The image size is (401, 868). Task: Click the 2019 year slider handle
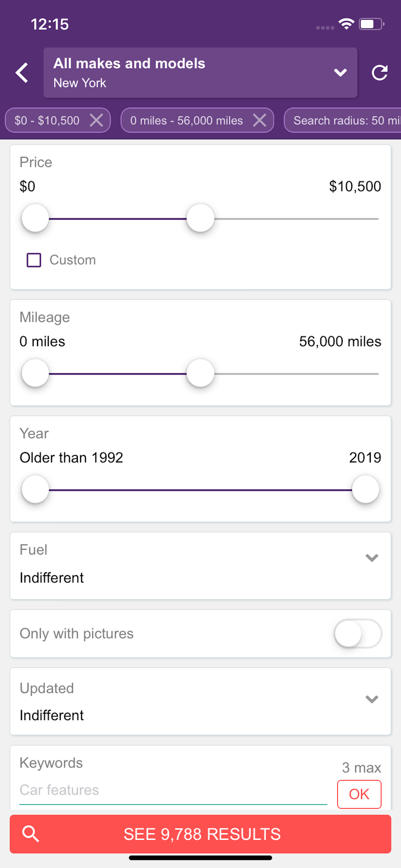pyautogui.click(x=365, y=489)
